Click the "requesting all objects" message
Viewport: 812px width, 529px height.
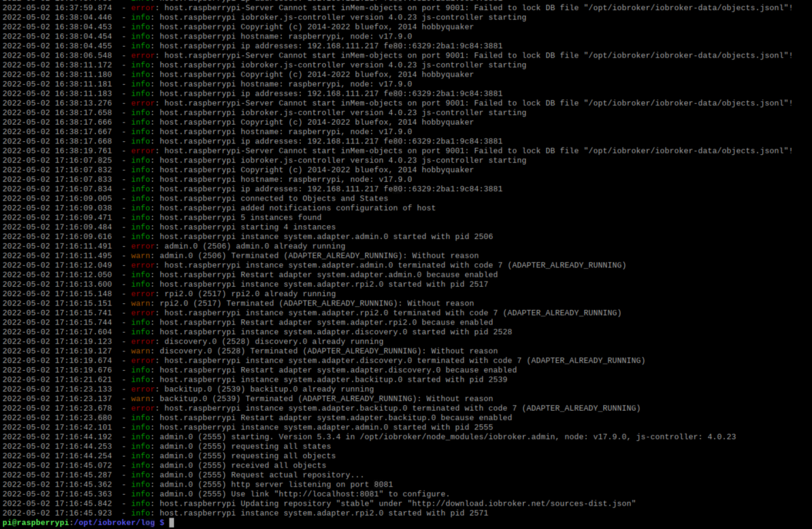pyautogui.click(x=283, y=456)
